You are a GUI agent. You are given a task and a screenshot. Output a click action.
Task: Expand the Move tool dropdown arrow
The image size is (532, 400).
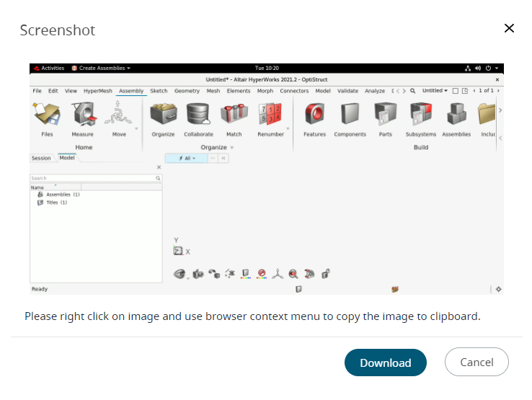point(136,128)
